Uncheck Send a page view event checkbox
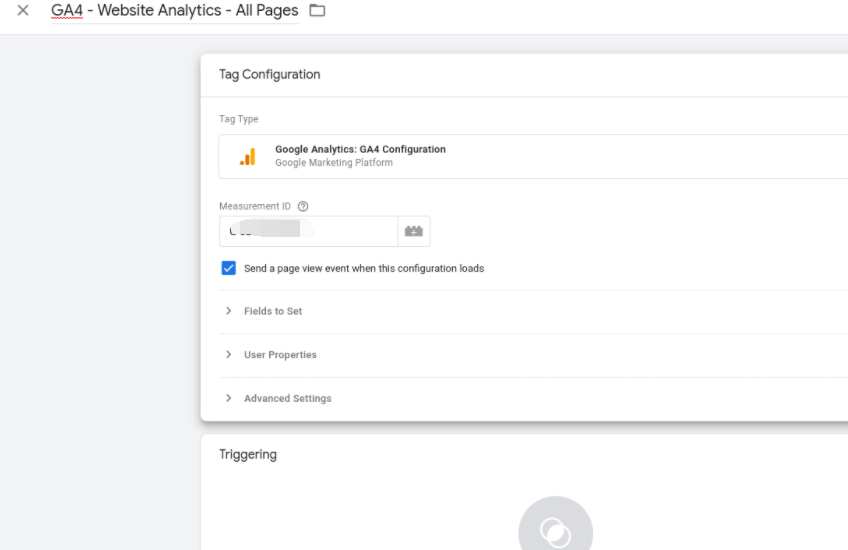Screen dimensions: 848x550 (228, 268)
